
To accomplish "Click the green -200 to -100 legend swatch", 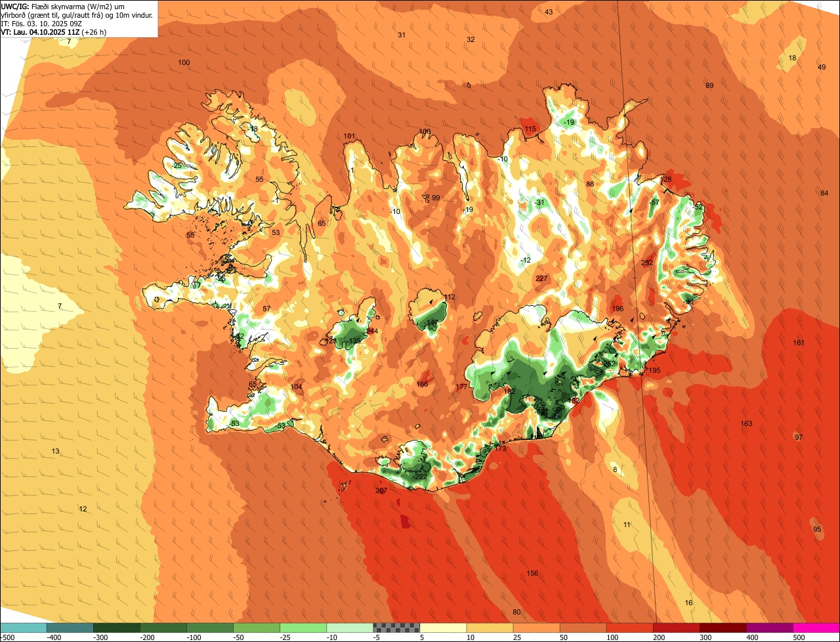I will pyautogui.click(x=163, y=628).
